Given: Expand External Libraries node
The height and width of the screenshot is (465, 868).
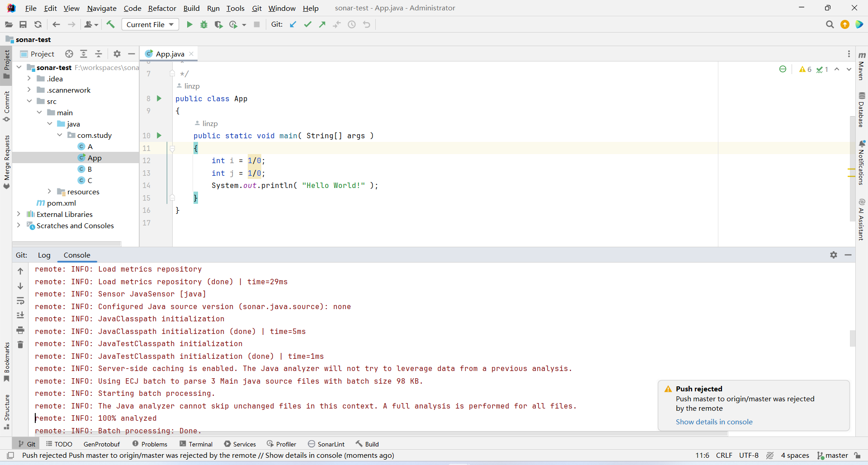Looking at the screenshot, I should (19, 214).
